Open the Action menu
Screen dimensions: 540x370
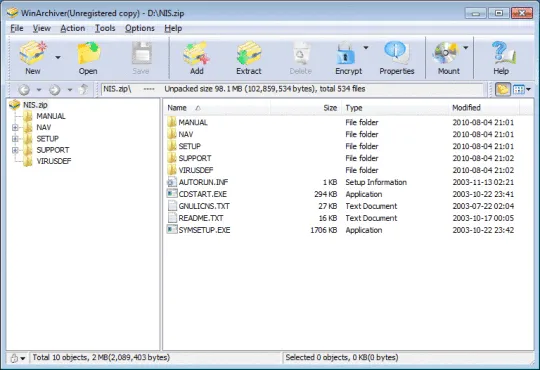[73, 28]
